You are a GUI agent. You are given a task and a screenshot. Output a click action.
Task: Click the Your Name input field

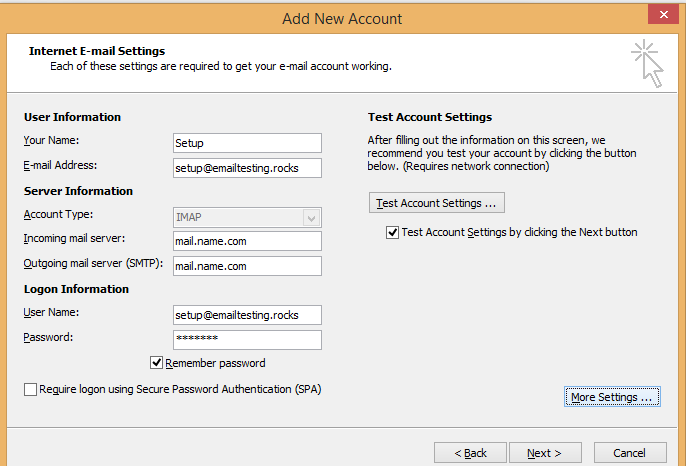247,143
